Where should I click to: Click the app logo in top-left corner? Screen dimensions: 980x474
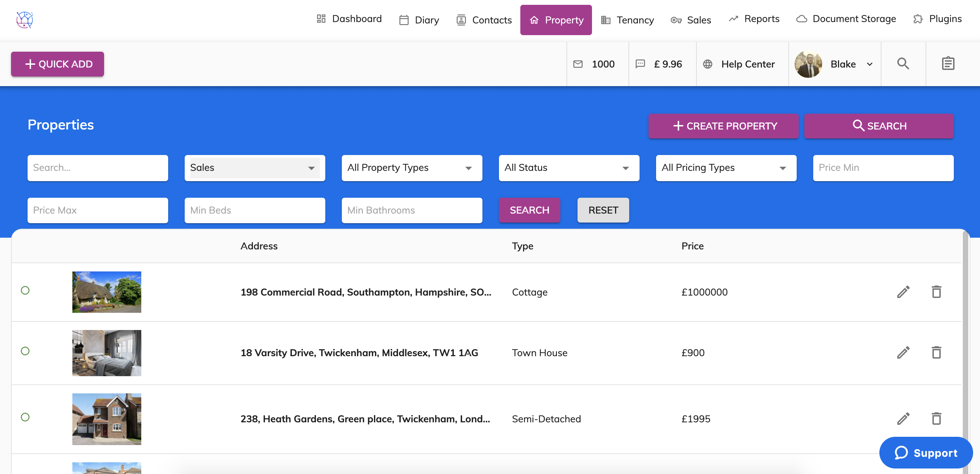[x=25, y=19]
